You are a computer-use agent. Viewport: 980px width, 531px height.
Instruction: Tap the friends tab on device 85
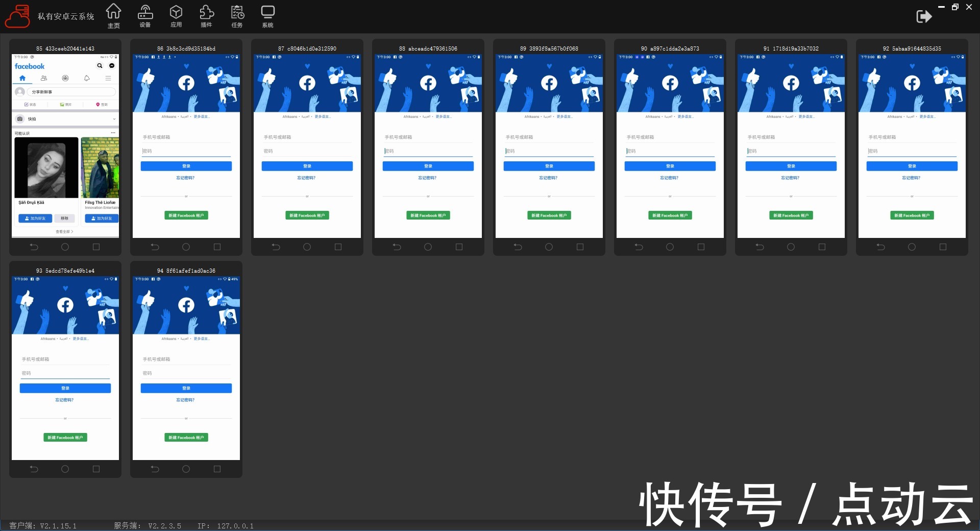(44, 78)
